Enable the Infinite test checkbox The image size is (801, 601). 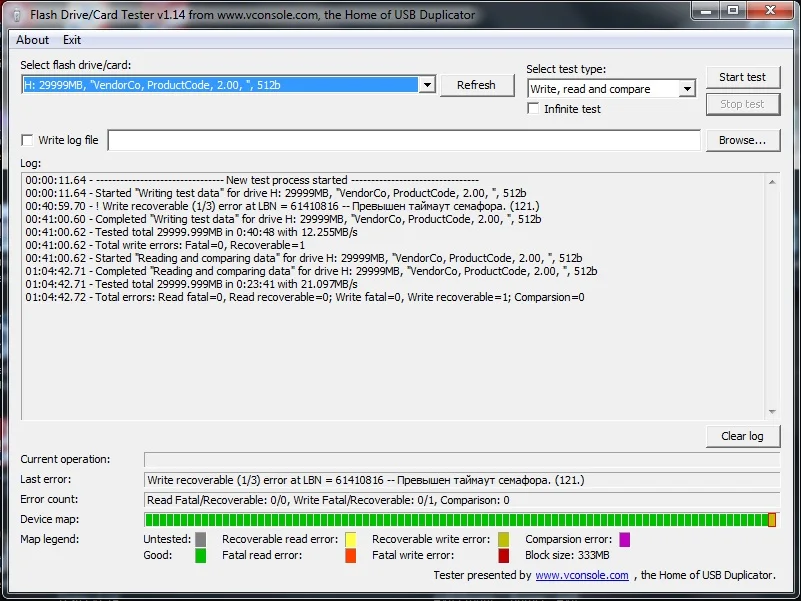point(533,109)
